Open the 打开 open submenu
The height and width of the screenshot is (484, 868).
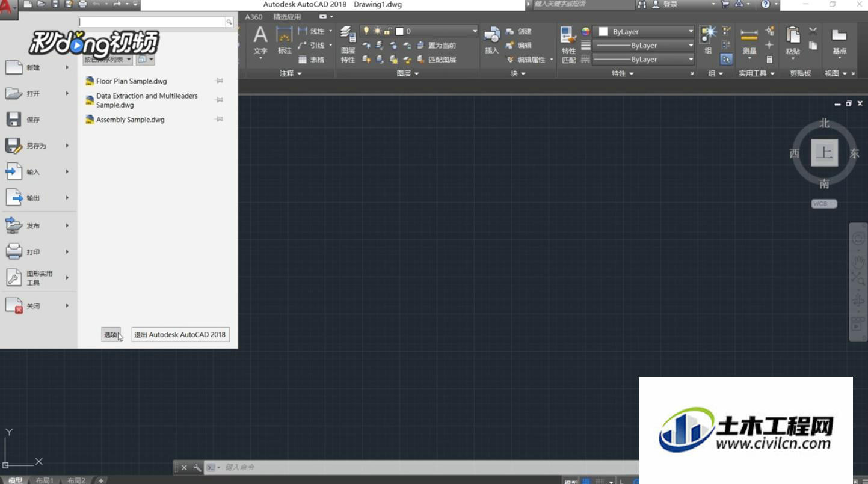coord(38,94)
